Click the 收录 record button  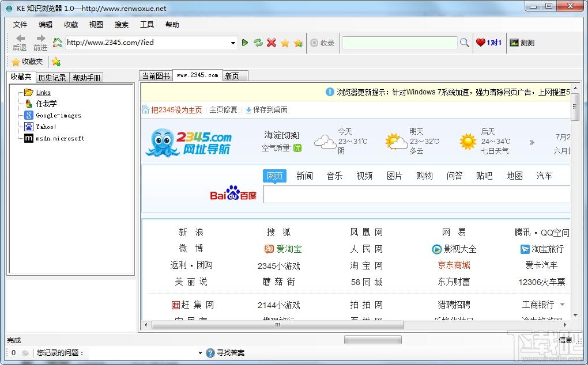322,43
